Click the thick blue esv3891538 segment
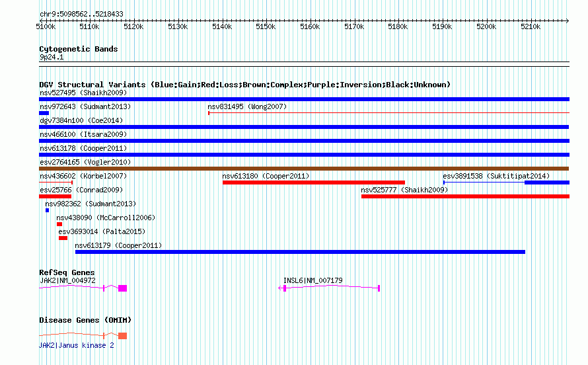This screenshot has height=365, width=588. [x=547, y=182]
